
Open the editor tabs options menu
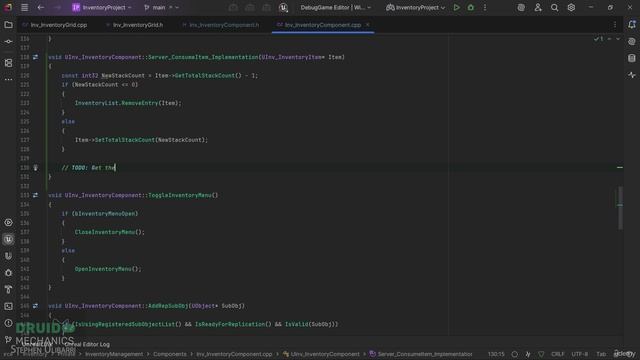pos(615,25)
